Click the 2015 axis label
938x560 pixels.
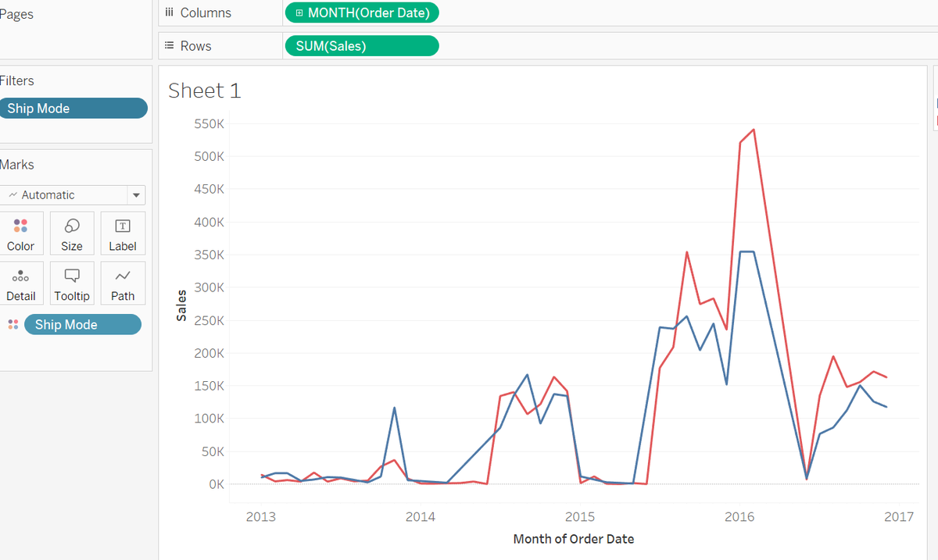click(580, 516)
